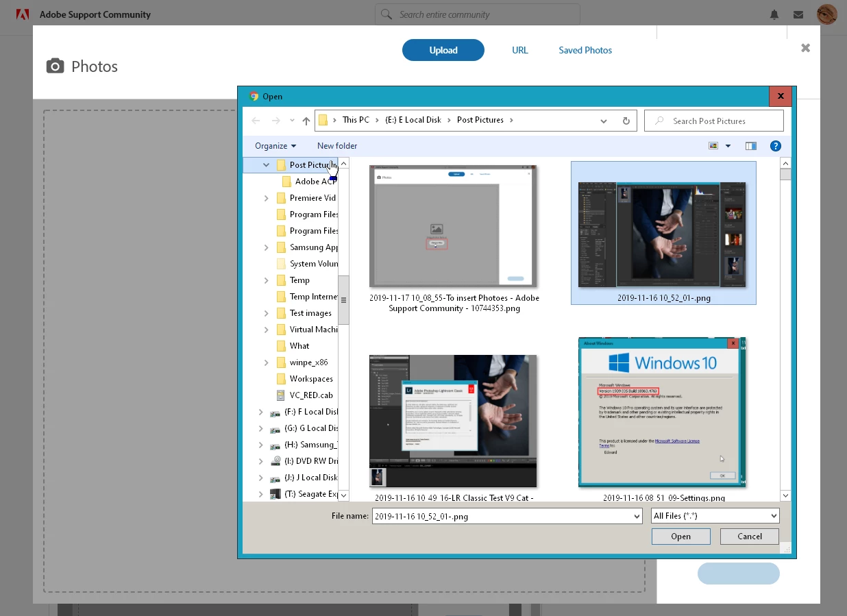Open recent locations dropdown arrow
The height and width of the screenshot is (616, 847).
(x=292, y=121)
